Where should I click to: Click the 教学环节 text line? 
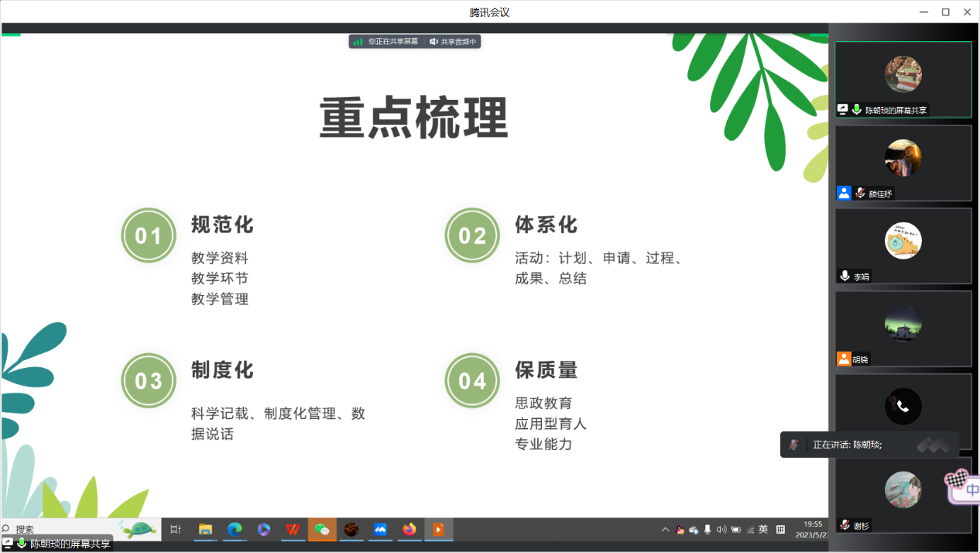[x=220, y=278]
